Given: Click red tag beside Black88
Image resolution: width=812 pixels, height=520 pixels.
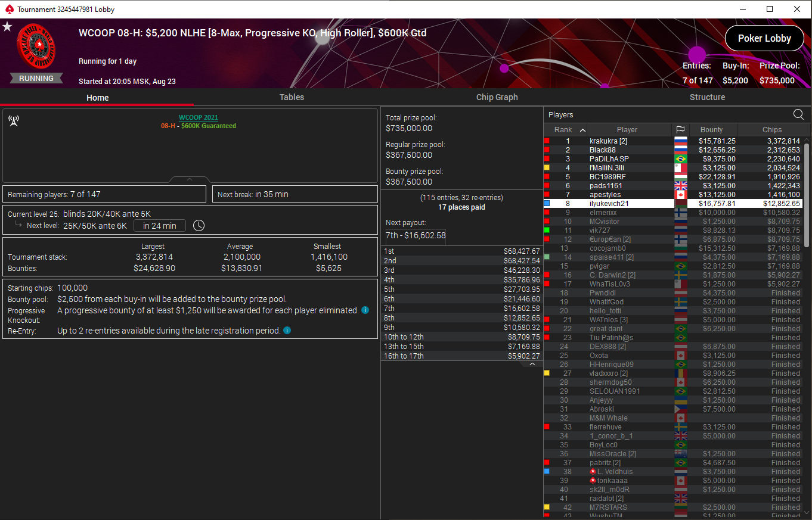Looking at the screenshot, I should click(547, 150).
